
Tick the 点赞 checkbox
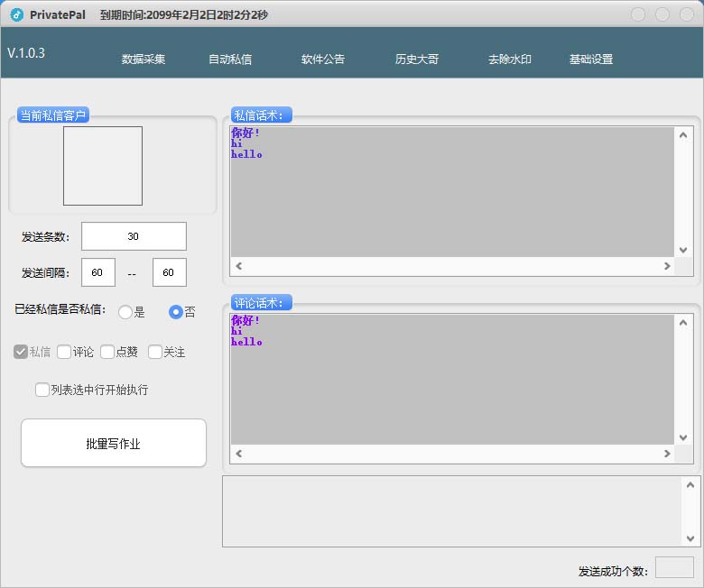click(107, 352)
